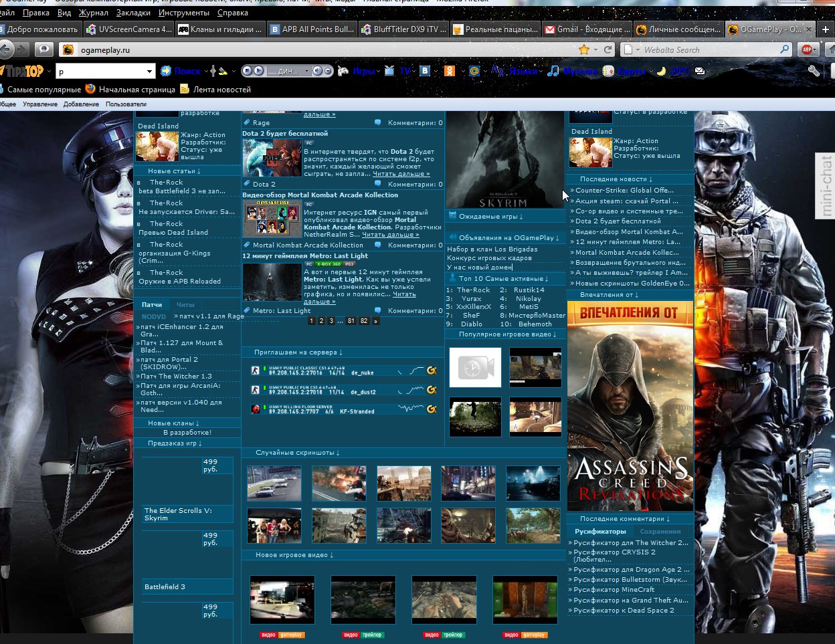Click the Поиск toolbar search button
This screenshot has width=835, height=644.
(181, 71)
